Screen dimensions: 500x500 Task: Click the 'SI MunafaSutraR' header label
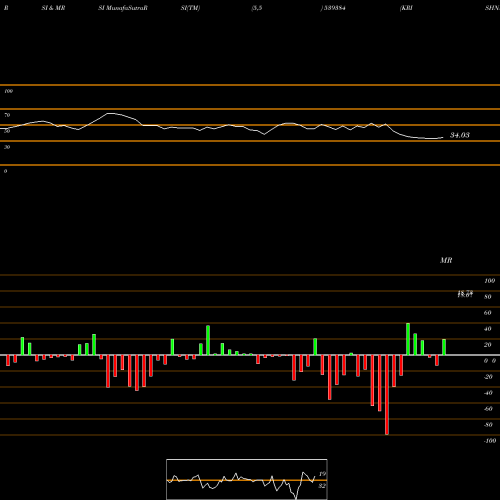(x=123, y=8)
